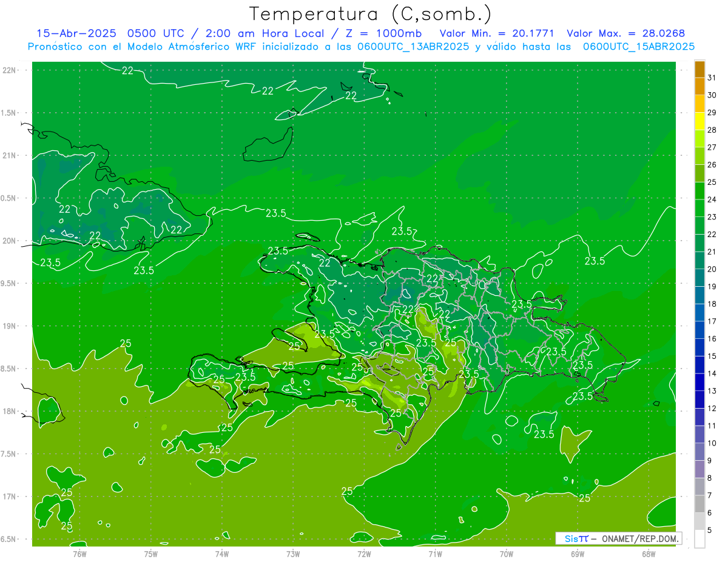Click the "17N" latitude label

9,497
